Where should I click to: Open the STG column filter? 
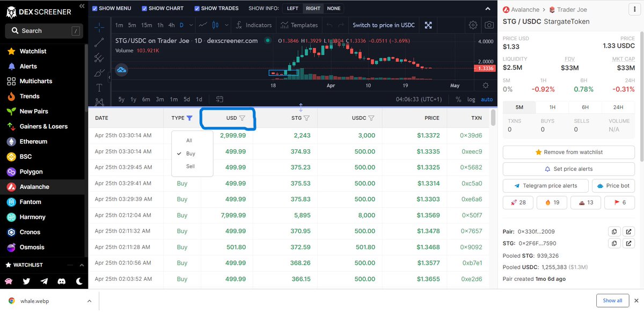click(307, 118)
